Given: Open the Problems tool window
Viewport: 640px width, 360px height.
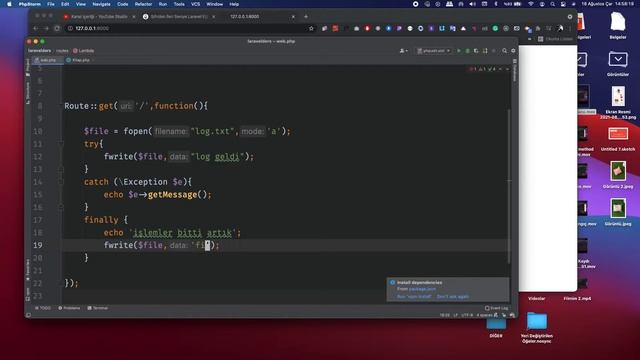Looking at the screenshot, I should click(69, 308).
